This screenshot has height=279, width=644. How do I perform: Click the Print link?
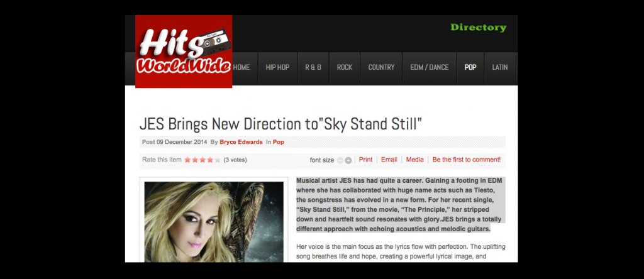pos(365,160)
